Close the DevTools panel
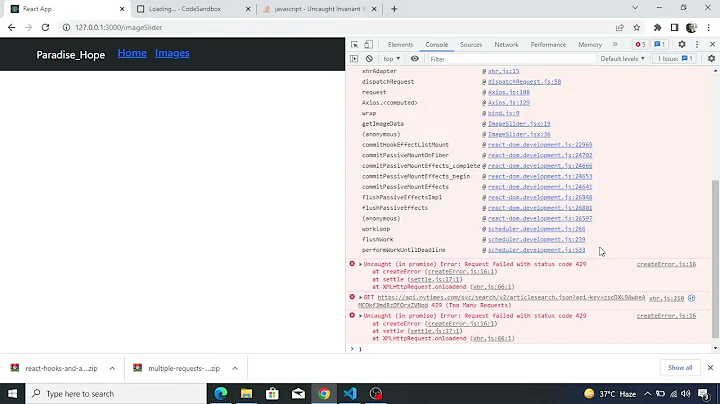Viewport: 720px width, 404px height. pyautogui.click(x=712, y=45)
